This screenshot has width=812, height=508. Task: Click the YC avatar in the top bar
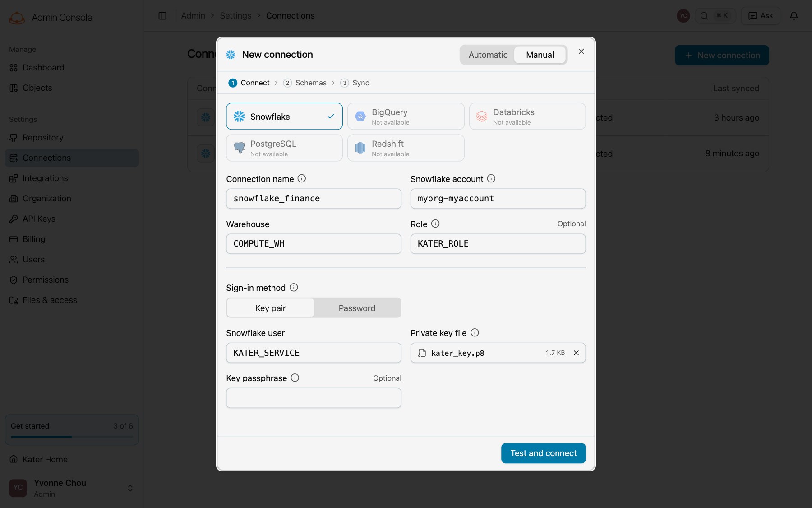coord(683,16)
